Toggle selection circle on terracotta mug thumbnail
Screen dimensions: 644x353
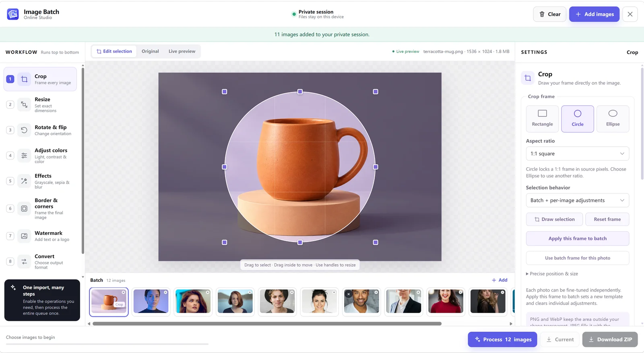(x=124, y=292)
